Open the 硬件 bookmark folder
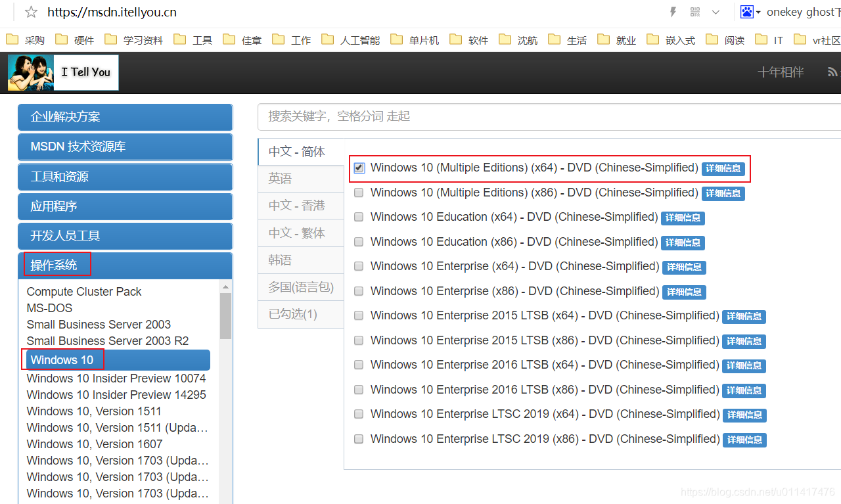The image size is (841, 504). 75,40
